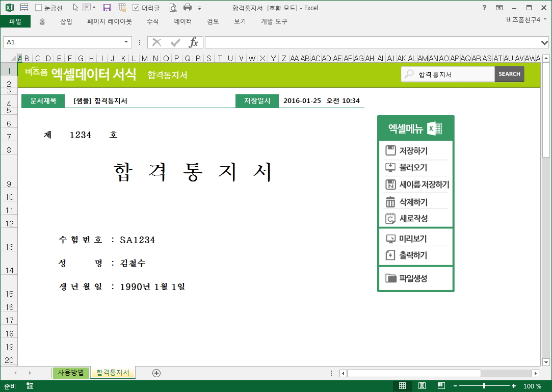
Task: Click the zoom slider handle in the status bar
Action: click(x=484, y=386)
